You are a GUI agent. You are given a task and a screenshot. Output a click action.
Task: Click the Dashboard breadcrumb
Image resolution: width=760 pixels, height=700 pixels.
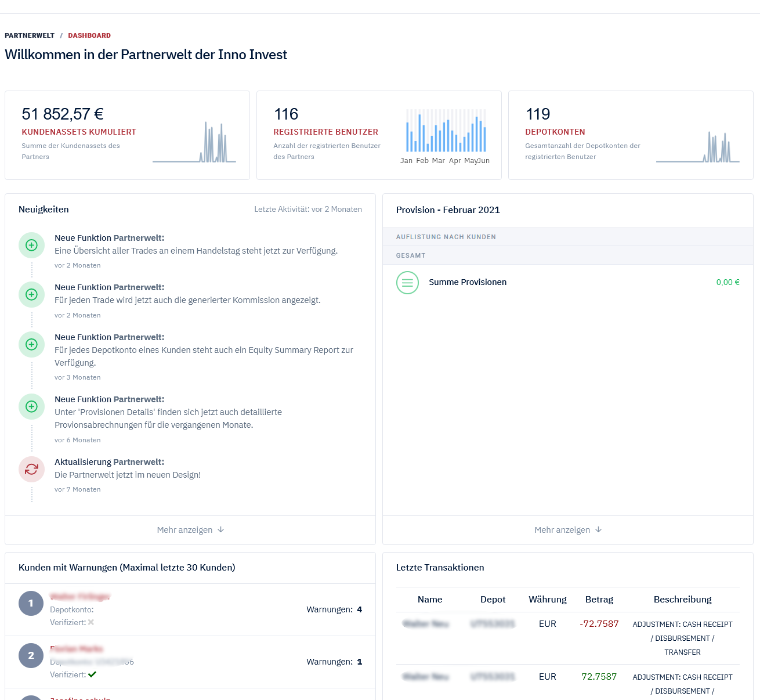89,35
